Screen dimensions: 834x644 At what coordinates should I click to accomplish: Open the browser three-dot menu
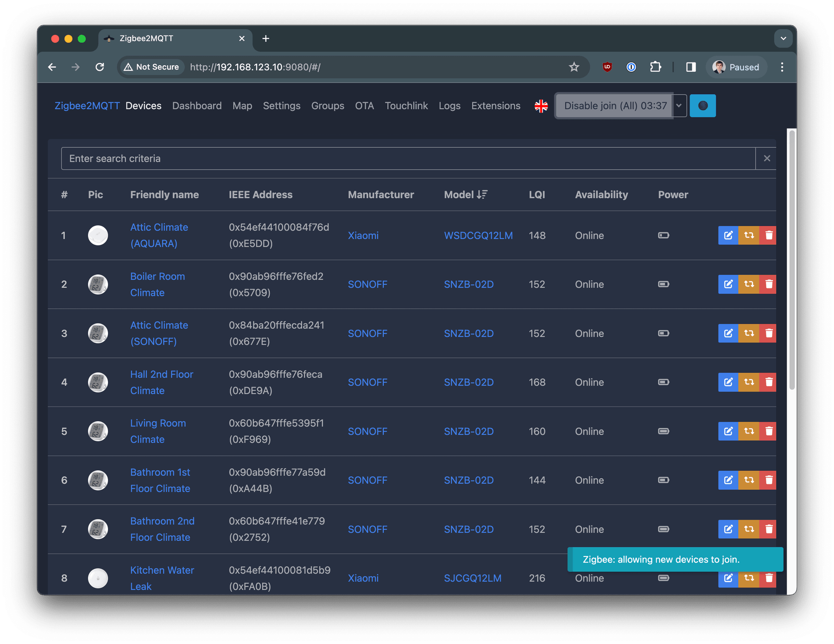(x=782, y=67)
